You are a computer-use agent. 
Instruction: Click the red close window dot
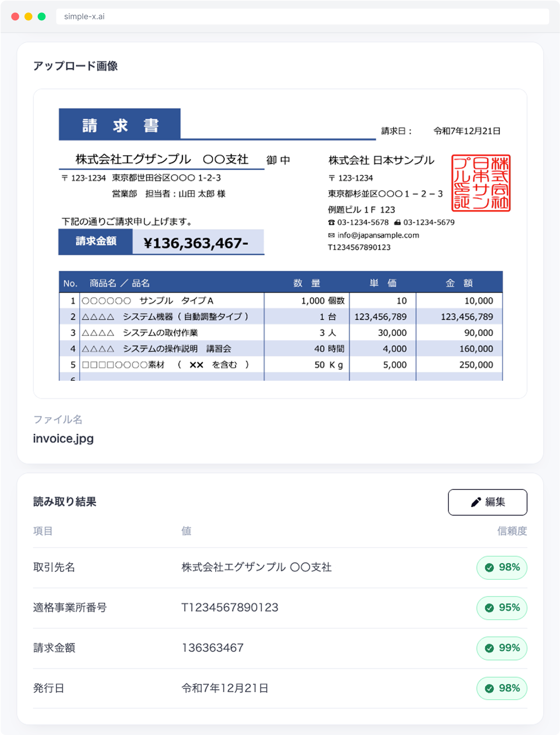pyautogui.click(x=15, y=17)
